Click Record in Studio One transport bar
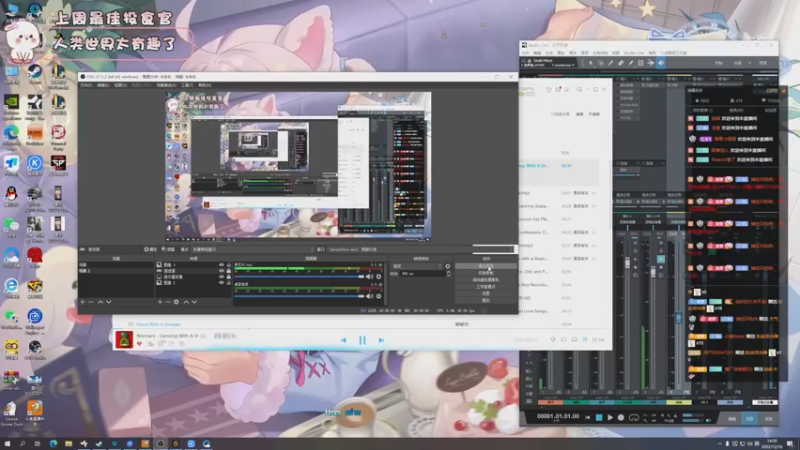 (621, 417)
